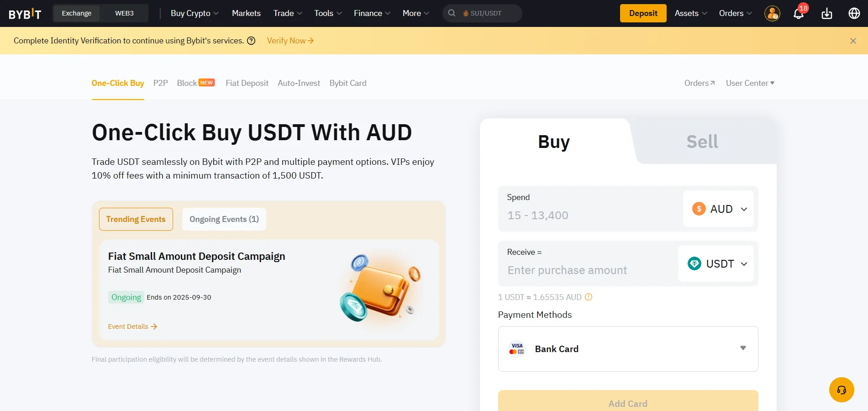Image resolution: width=868 pixels, height=411 pixels.
Task: Open the language globe selector
Action: [853, 13]
